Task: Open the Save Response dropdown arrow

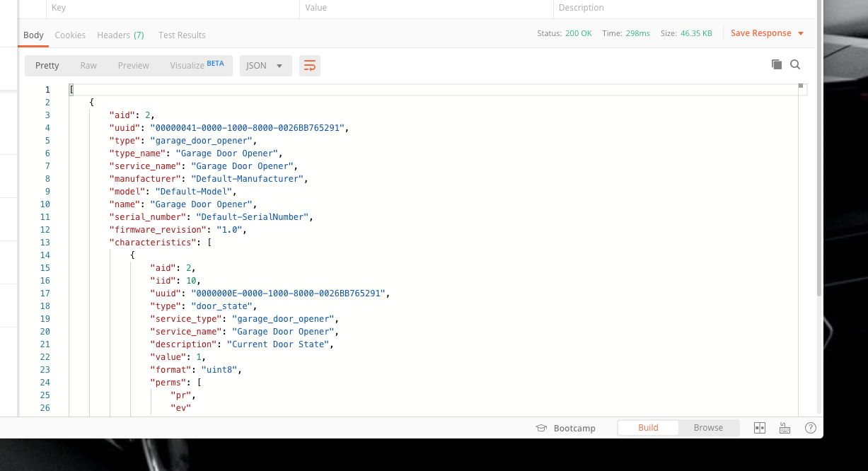Action: coord(802,33)
